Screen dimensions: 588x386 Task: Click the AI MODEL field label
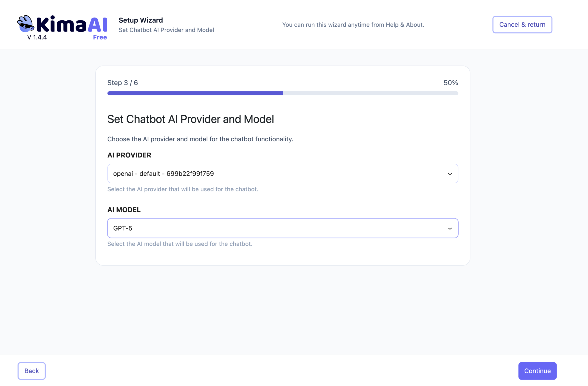click(x=124, y=210)
